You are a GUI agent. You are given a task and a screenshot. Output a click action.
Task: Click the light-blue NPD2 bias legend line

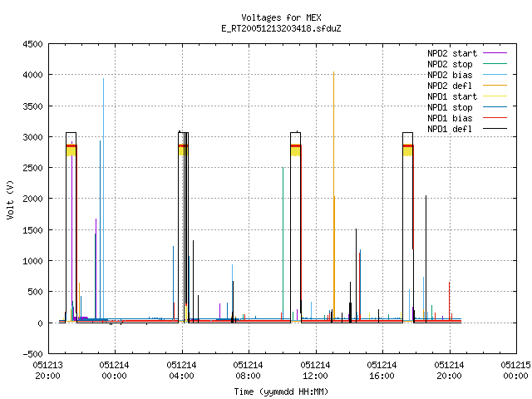click(495, 75)
